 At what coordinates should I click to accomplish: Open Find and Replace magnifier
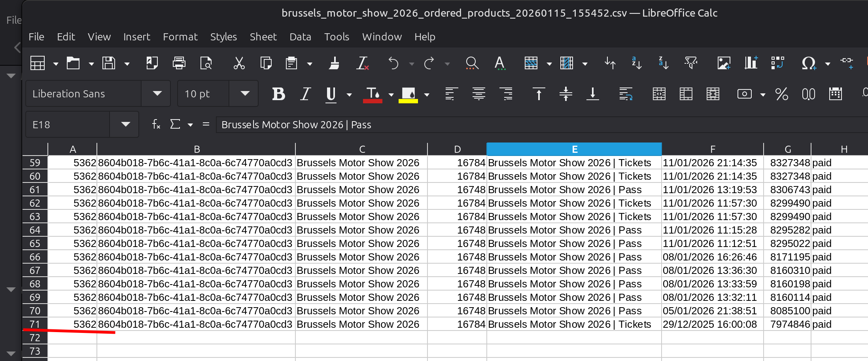pos(472,63)
